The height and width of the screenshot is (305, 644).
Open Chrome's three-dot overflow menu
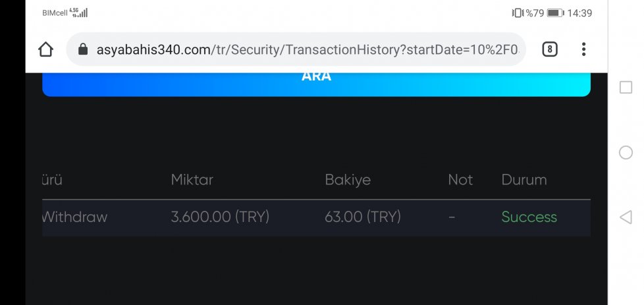click(583, 49)
